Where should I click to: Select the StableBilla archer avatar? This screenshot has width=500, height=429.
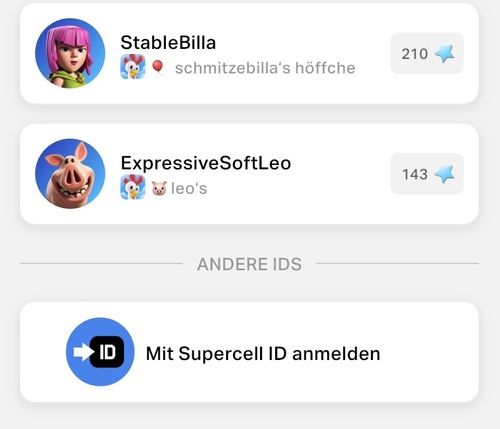70,53
